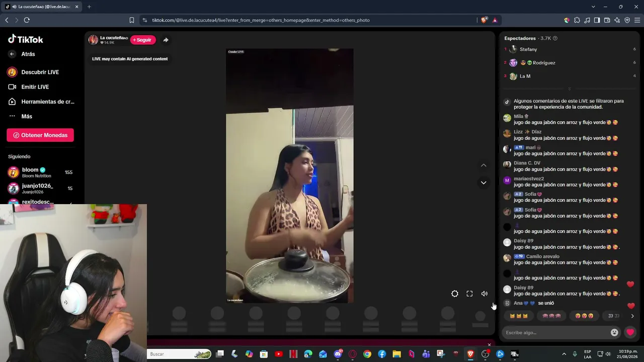Focus the Escribe algo chat input
The image size is (644, 362).
click(x=556, y=332)
